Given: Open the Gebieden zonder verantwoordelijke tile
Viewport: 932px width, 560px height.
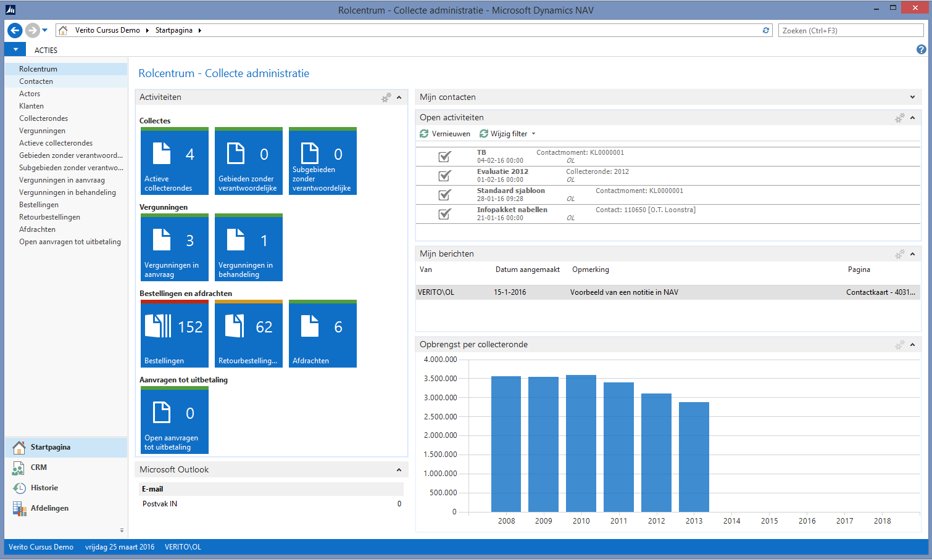Looking at the screenshot, I should [249, 161].
